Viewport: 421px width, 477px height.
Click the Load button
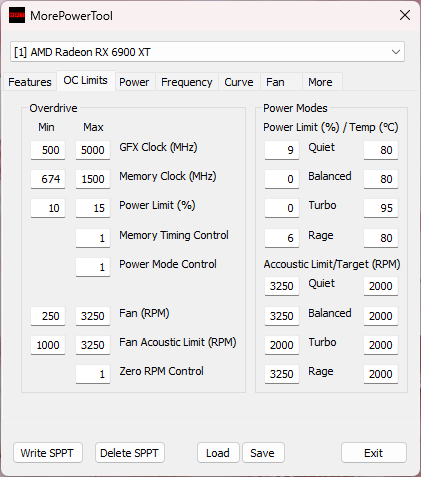(x=218, y=453)
